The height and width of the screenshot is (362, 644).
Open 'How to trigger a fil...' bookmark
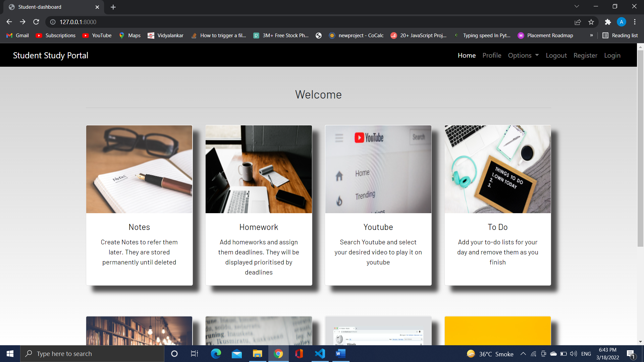pos(219,36)
